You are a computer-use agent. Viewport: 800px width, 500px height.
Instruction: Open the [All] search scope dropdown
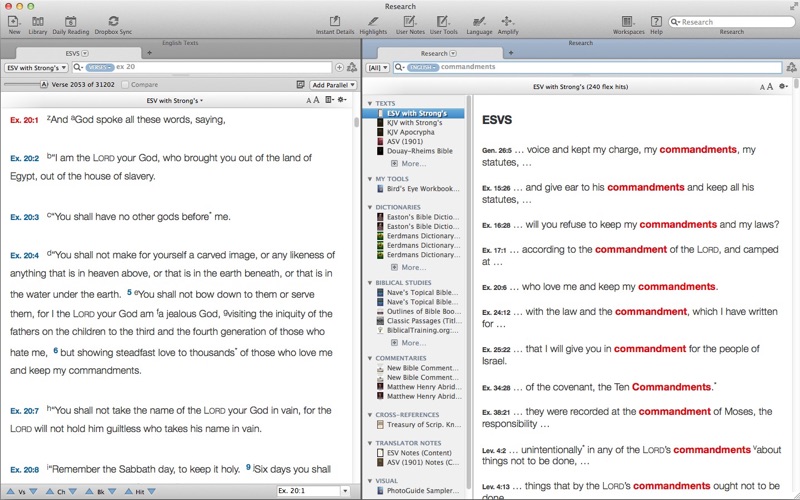pos(378,67)
